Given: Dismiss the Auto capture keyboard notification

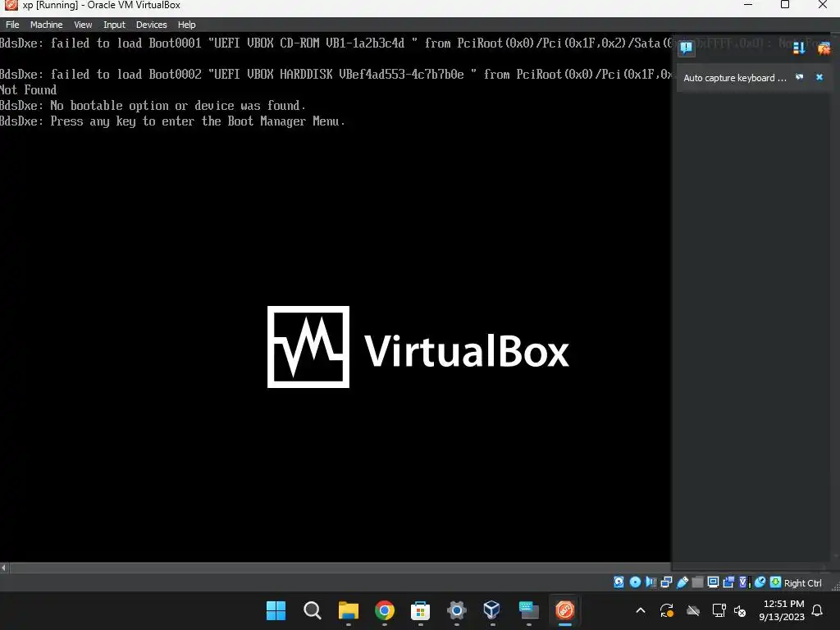Looking at the screenshot, I should pos(819,77).
